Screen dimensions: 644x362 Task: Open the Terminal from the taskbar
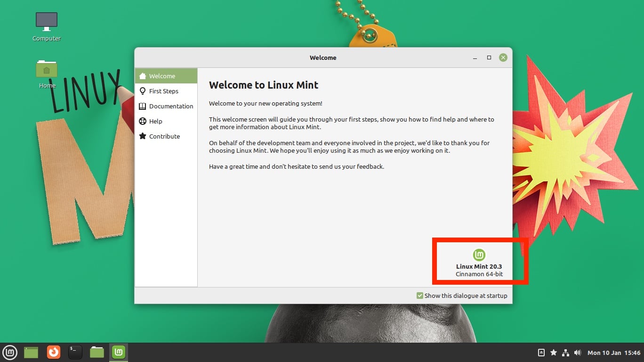75,352
